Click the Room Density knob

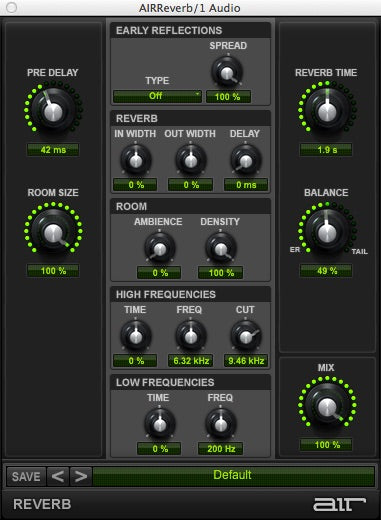click(x=221, y=248)
